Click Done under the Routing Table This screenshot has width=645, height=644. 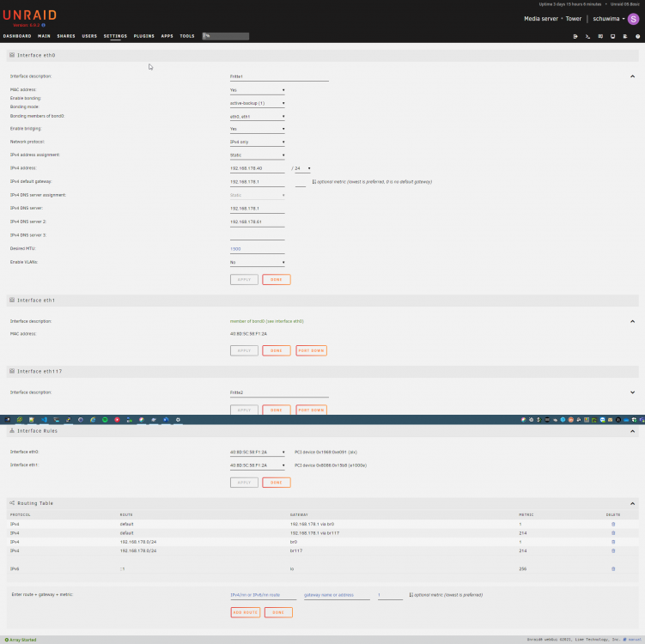pos(278,612)
